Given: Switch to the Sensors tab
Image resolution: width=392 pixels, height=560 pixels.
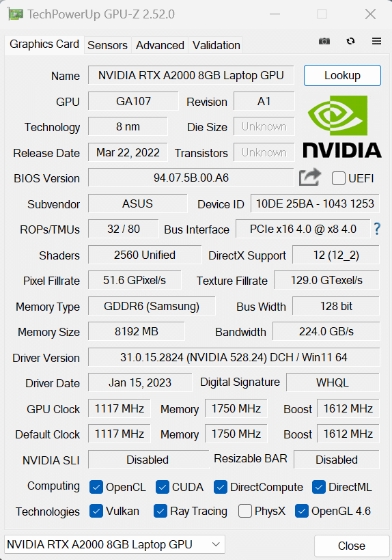Looking at the screenshot, I should [107, 45].
